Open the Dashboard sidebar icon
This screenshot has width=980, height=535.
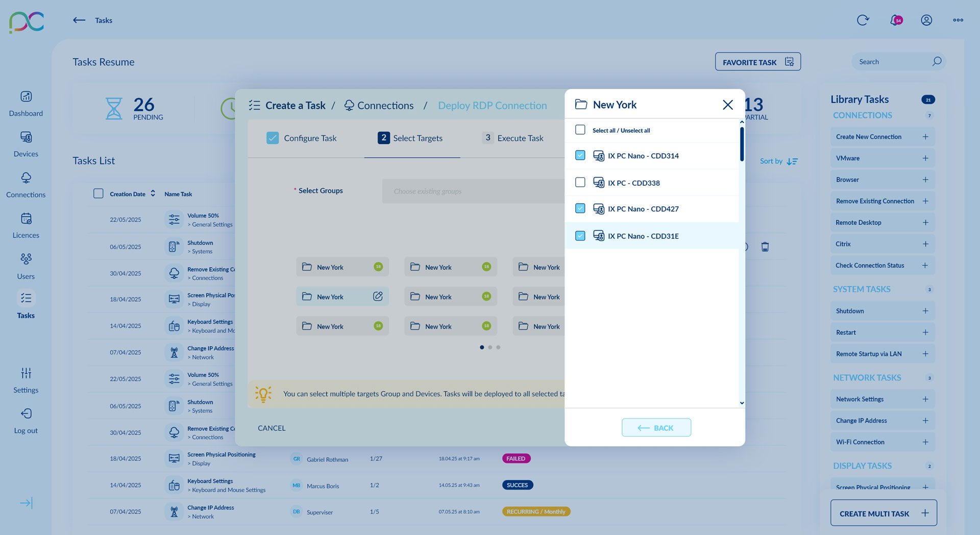click(x=26, y=97)
